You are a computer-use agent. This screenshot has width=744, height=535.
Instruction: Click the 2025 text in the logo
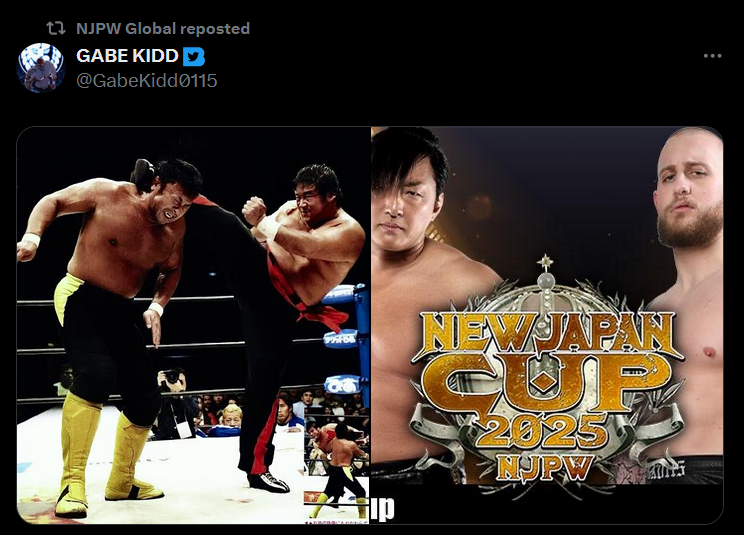[x=545, y=432]
